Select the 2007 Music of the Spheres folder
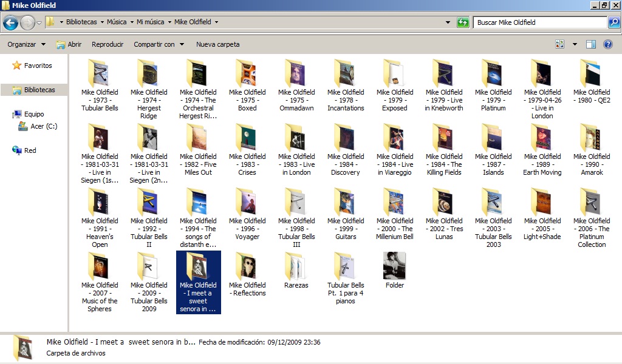The width and height of the screenshot is (622, 364). click(x=100, y=282)
